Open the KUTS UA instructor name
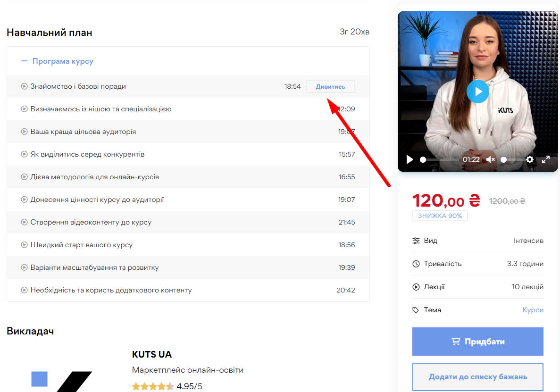Screen dimensions: 560x392 click(x=152, y=354)
